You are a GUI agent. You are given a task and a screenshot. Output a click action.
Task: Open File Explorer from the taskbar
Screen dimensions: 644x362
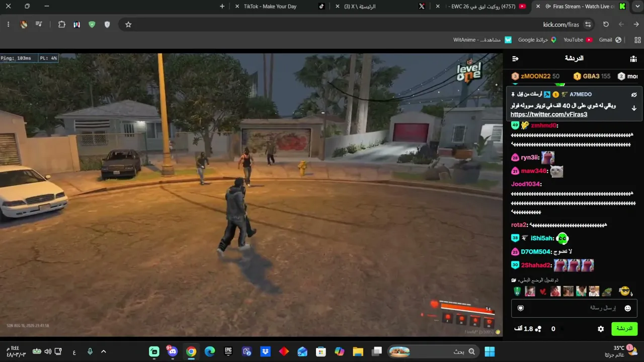(358, 351)
